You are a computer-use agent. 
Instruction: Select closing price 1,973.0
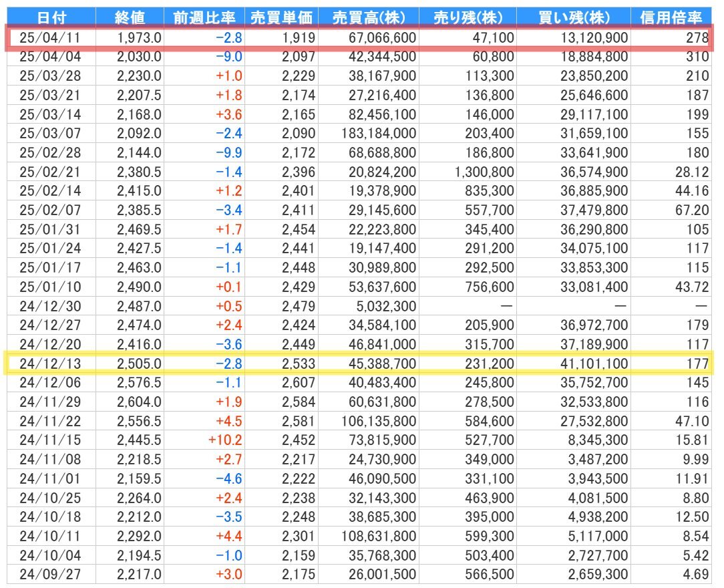coord(139,37)
